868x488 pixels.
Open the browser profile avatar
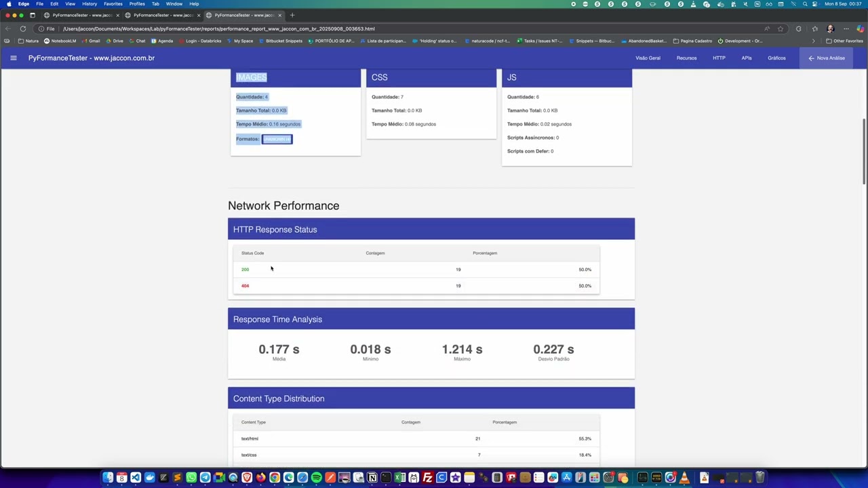pyautogui.click(x=830, y=28)
